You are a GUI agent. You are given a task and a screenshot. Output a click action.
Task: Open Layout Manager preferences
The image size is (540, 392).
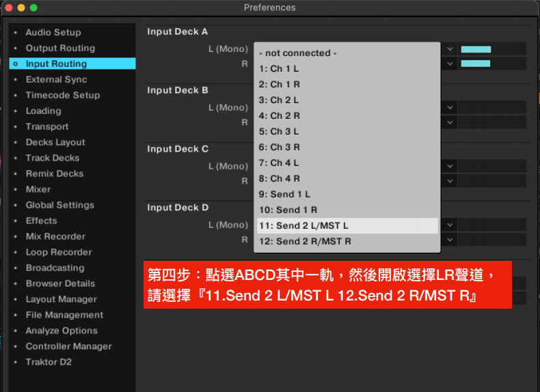coord(61,299)
